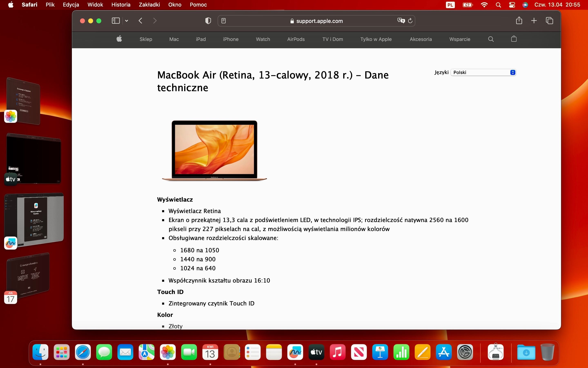Open Akcesoria in Apple navigation
This screenshot has width=588, height=368.
(421, 39)
